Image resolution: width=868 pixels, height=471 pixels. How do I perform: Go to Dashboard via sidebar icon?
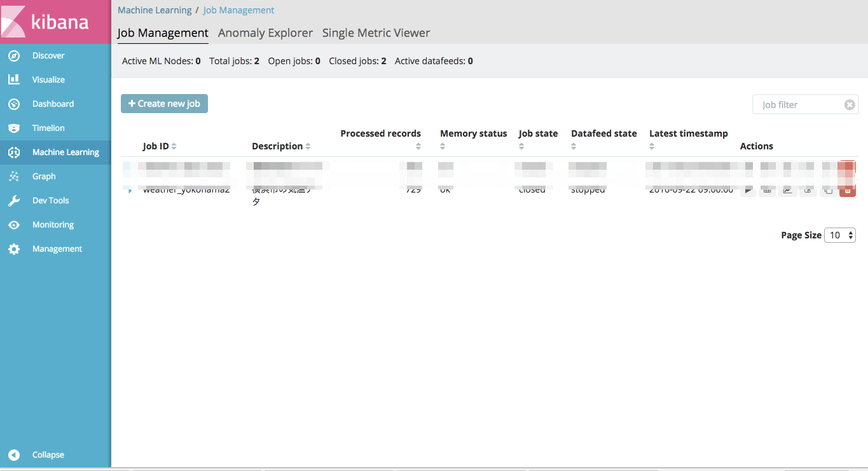[x=14, y=104]
